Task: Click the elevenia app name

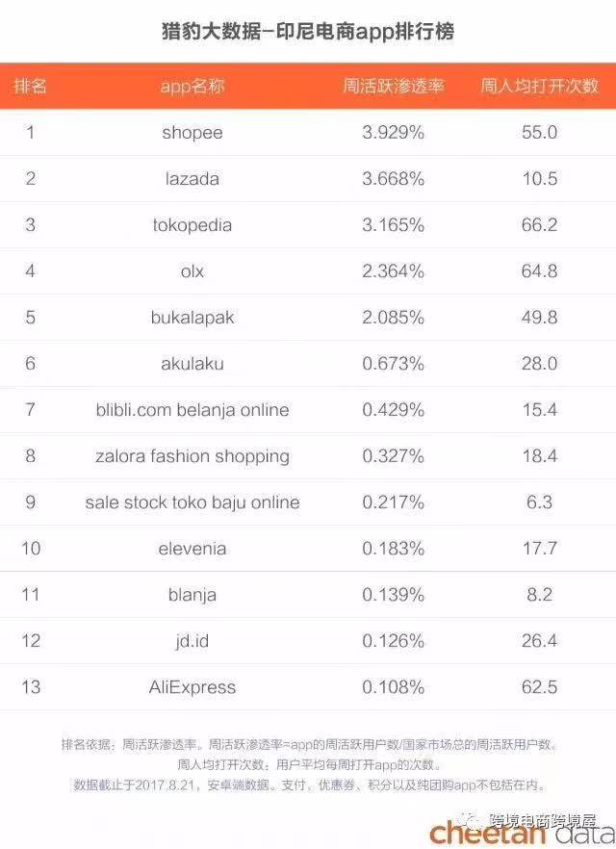Action: (192, 549)
